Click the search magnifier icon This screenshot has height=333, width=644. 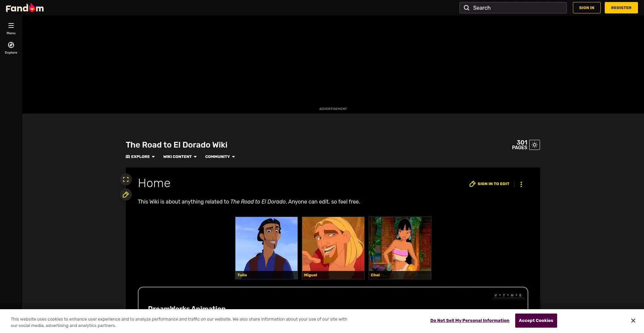tap(467, 8)
